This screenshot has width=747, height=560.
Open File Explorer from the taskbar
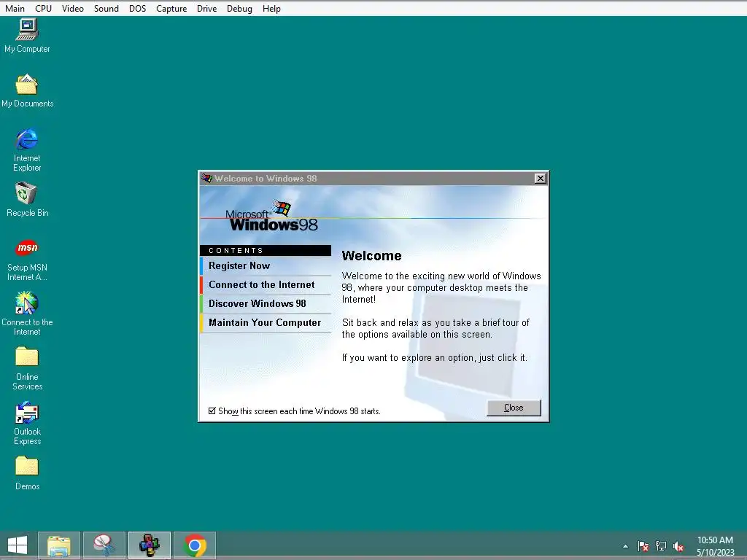pos(59,545)
